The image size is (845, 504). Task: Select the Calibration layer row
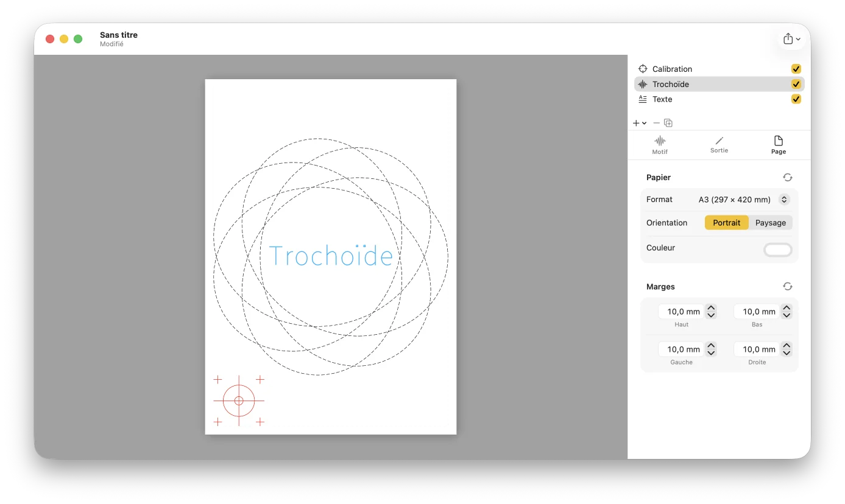tap(719, 69)
